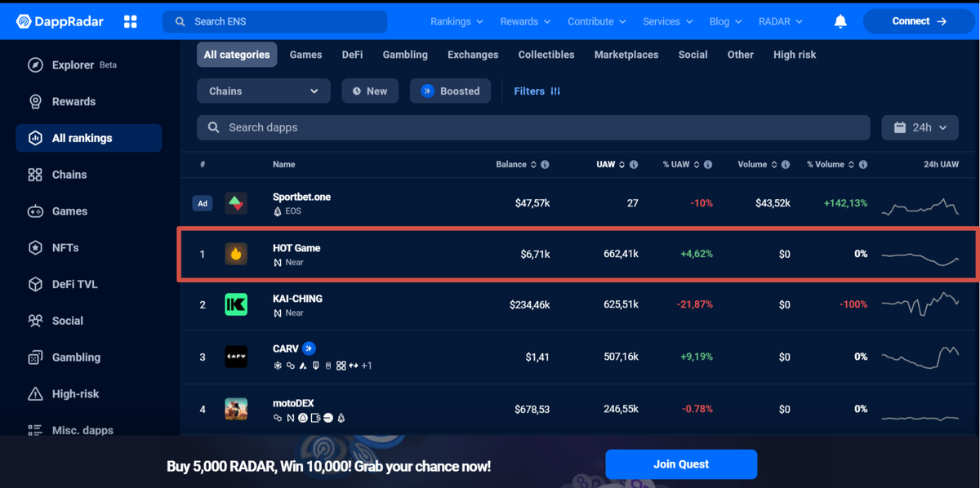
Task: Expand the Rankings nav menu
Action: [x=457, y=21]
